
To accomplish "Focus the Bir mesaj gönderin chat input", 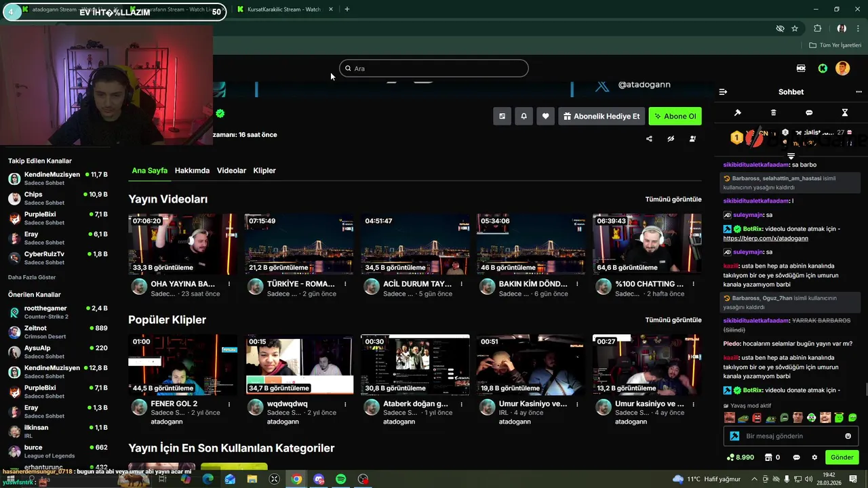I will (791, 436).
